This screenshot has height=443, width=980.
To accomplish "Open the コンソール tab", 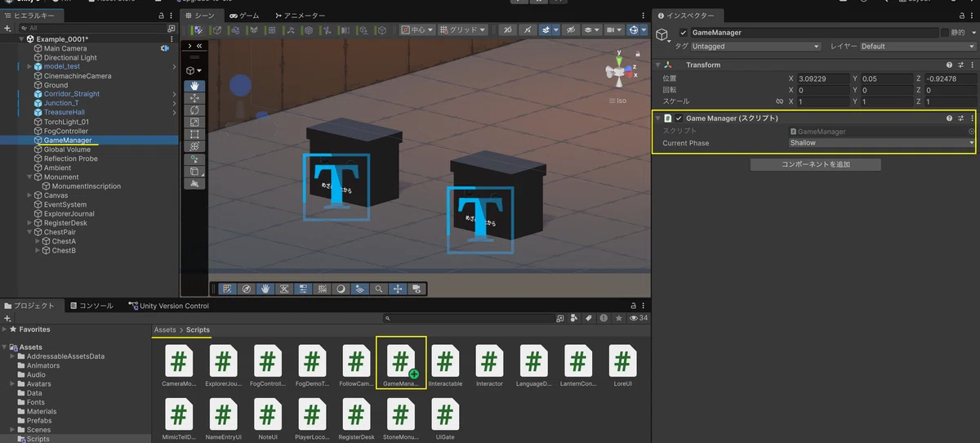I will pyautogui.click(x=91, y=306).
